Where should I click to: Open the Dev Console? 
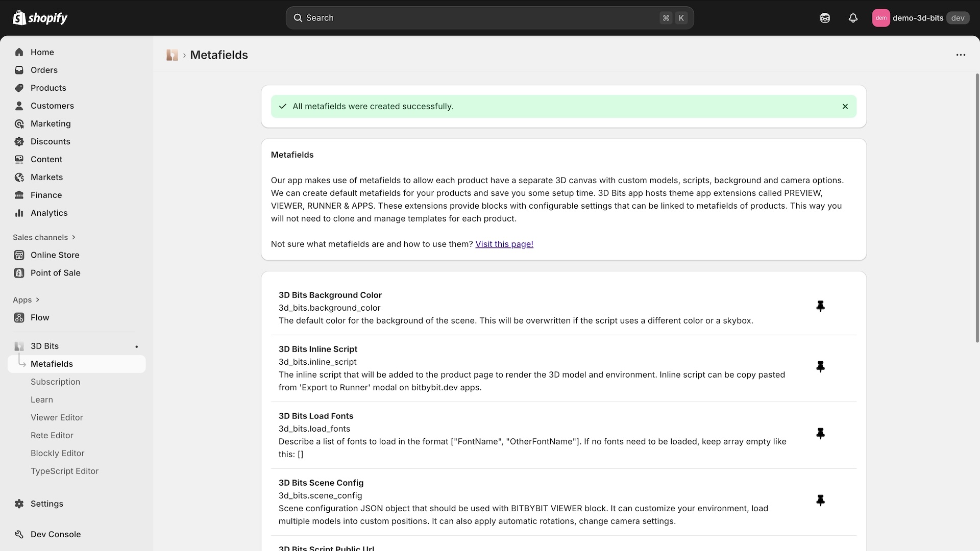[55, 534]
